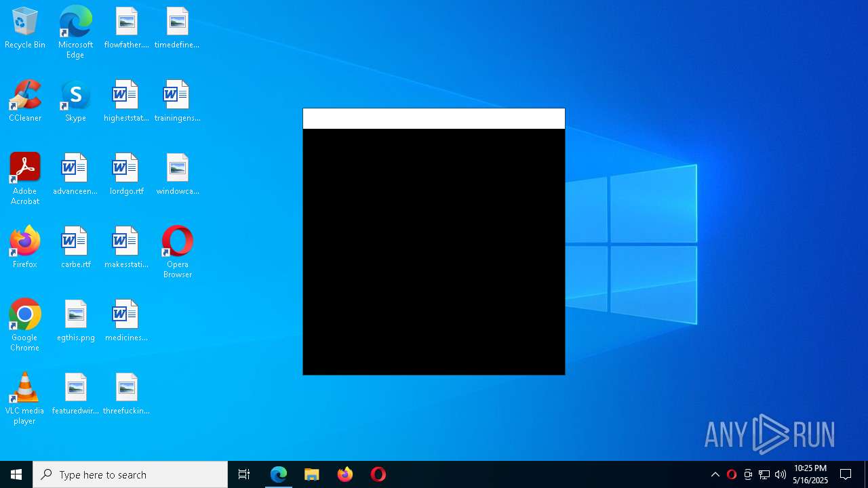Screen dimensions: 868x488
Task: Select the timedefine image file icon
Action: 177,28
